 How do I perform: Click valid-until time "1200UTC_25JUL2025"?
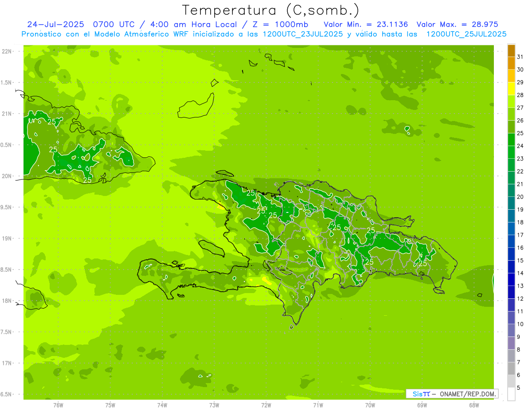point(466,34)
